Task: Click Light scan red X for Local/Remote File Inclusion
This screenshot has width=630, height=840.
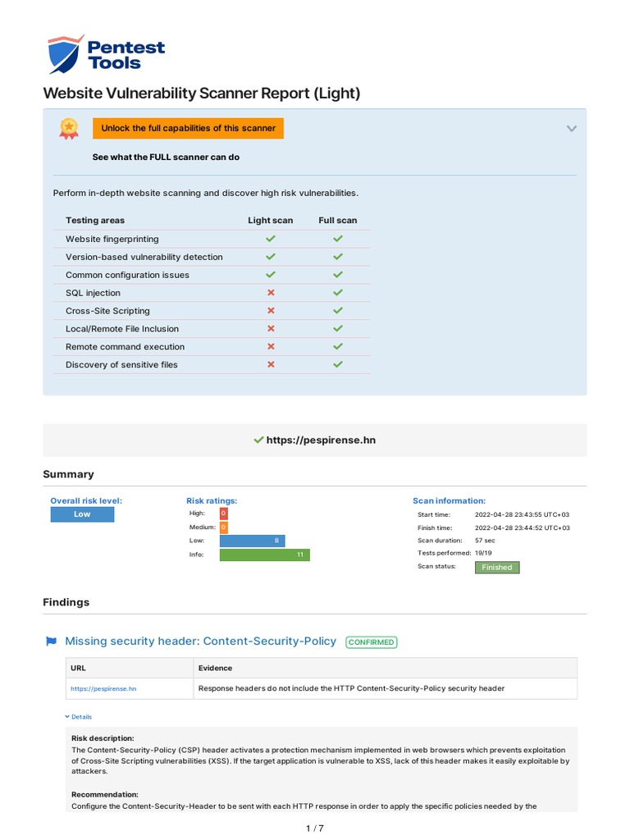Action: [271, 328]
